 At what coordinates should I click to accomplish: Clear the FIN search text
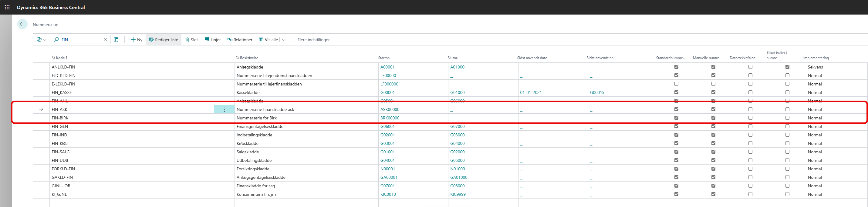click(x=106, y=40)
